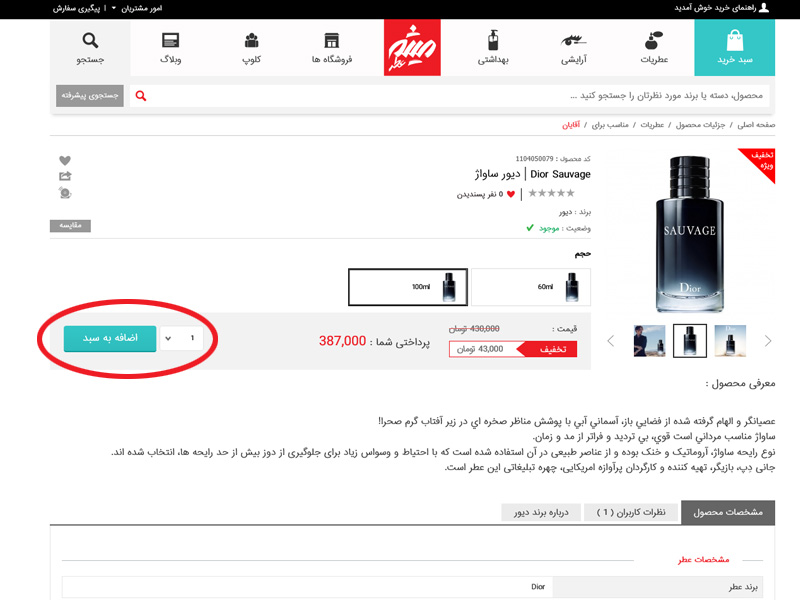
Task: Click the add to cart (اضافه به سبد) button
Action: pos(110,338)
